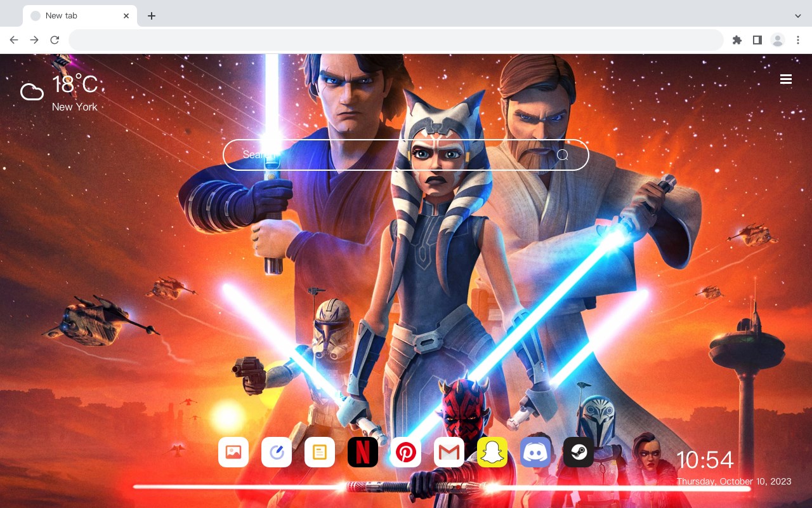Click the search magnifier icon

click(x=563, y=155)
